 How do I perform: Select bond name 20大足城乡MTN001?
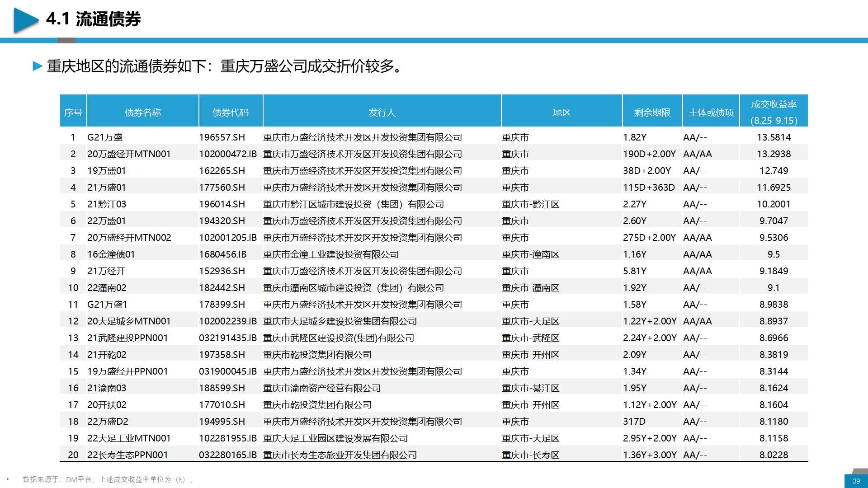pyautogui.click(x=129, y=321)
